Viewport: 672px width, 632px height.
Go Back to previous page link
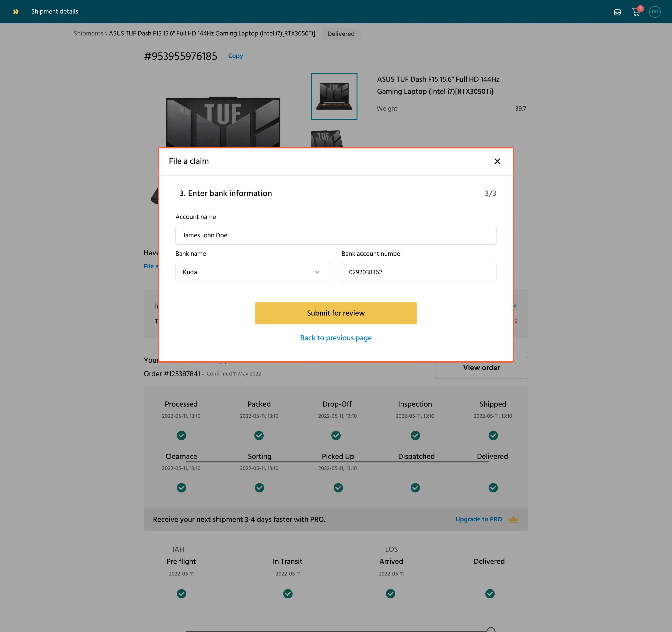336,338
